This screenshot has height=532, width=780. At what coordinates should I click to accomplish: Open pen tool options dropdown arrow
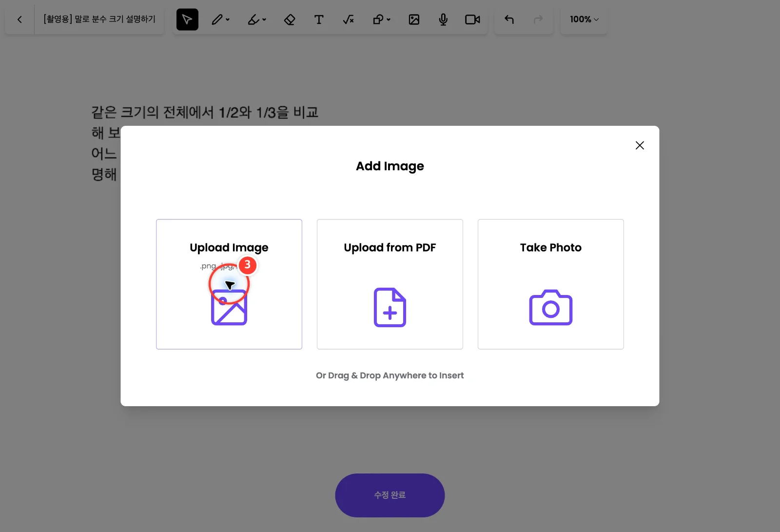(x=228, y=20)
